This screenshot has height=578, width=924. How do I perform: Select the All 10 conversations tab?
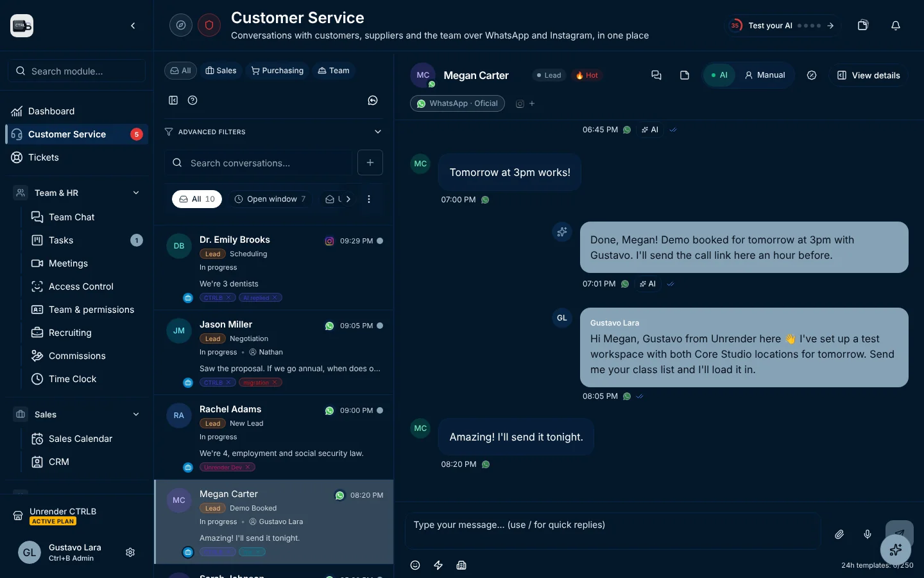point(197,199)
